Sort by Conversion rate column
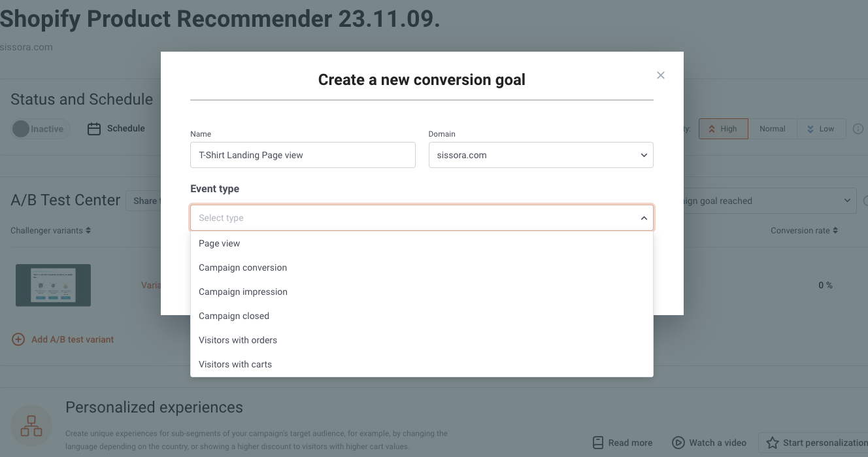The height and width of the screenshot is (457, 868). tap(804, 230)
